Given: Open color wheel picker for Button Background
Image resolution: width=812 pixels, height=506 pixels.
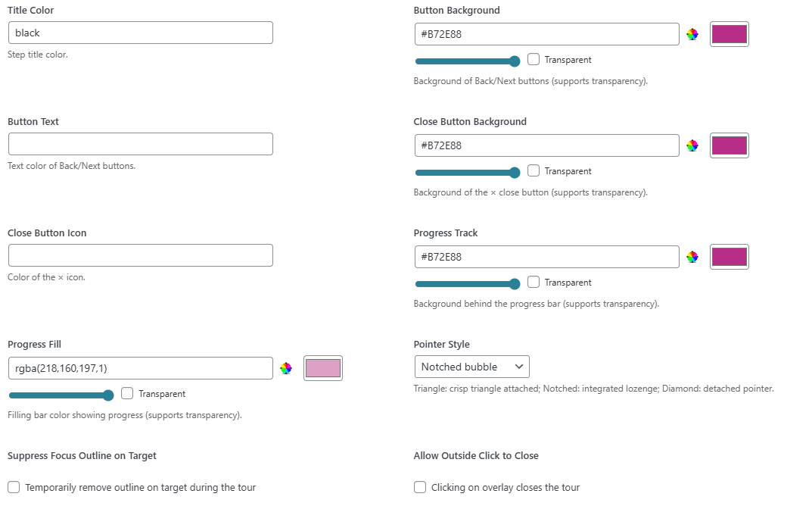Looking at the screenshot, I should [x=692, y=34].
